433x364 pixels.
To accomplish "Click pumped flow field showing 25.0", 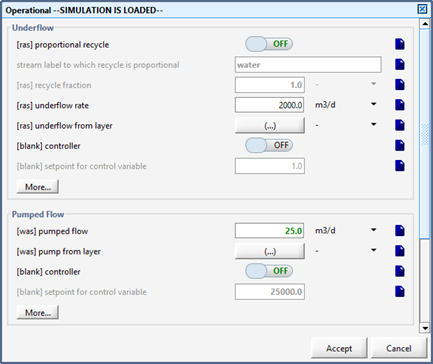I will point(270,231).
